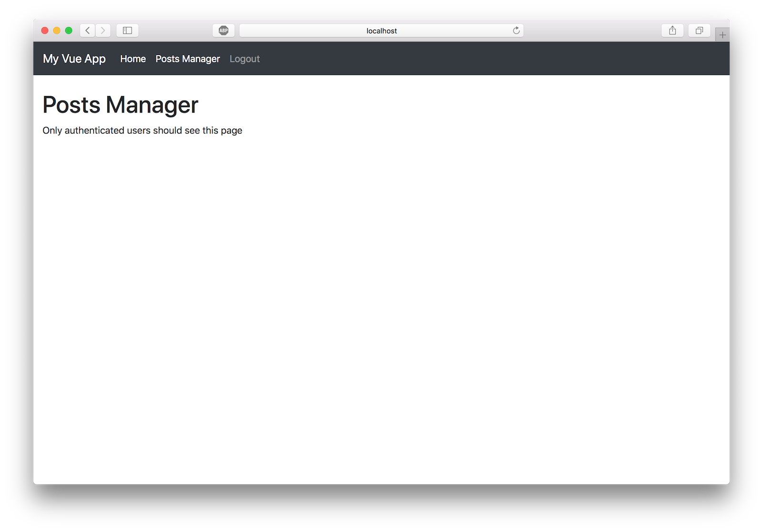Navigate forward using the forward arrow
Screen dimensions: 763x532
(103, 30)
